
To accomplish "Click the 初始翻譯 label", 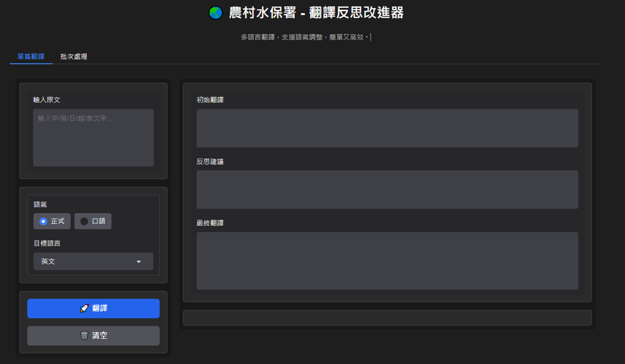I will (210, 99).
